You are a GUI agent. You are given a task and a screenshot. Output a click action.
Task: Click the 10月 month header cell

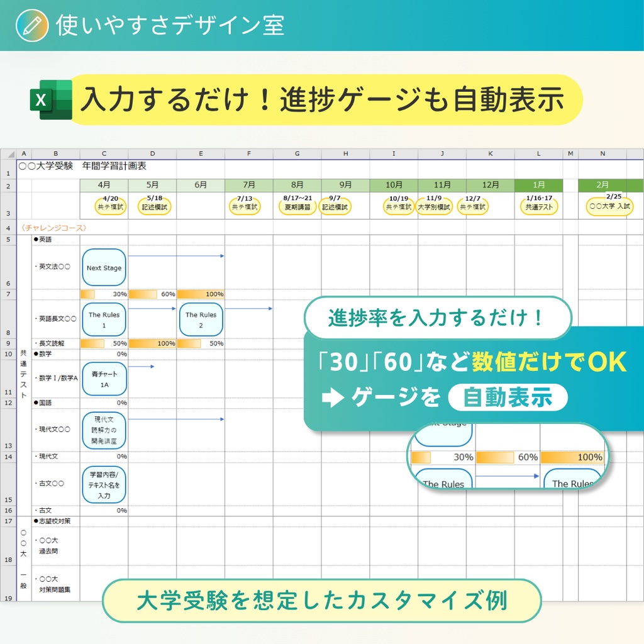pyautogui.click(x=394, y=186)
